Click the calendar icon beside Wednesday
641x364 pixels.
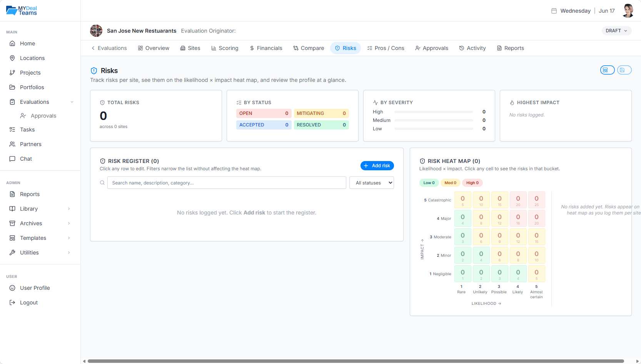click(x=554, y=11)
